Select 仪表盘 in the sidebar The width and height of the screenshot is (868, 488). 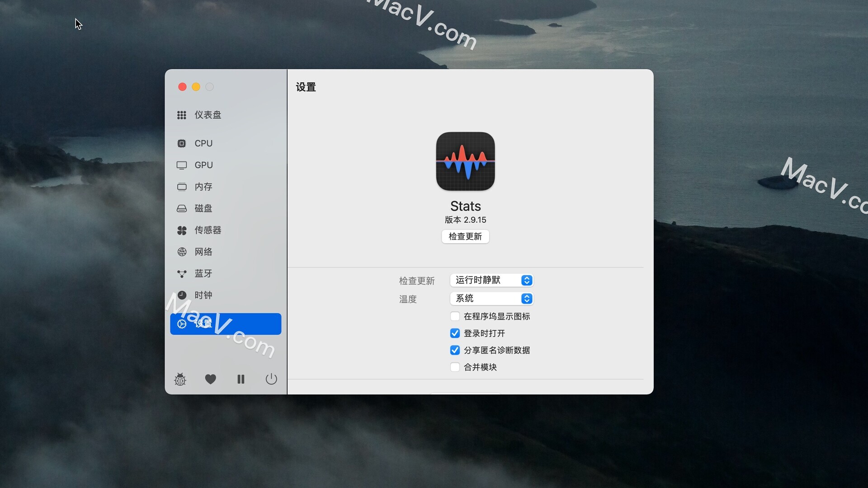[x=226, y=115]
